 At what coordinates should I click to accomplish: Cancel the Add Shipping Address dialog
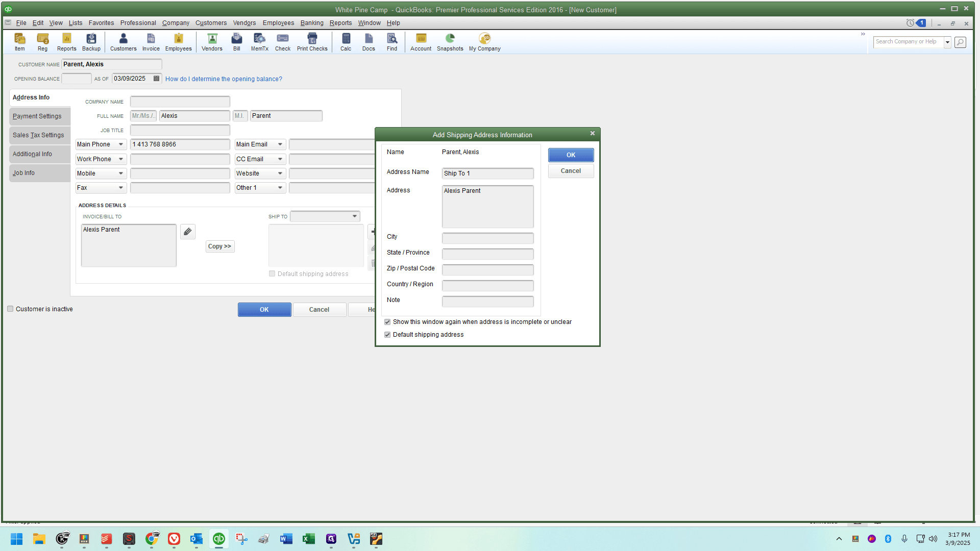[x=571, y=171]
